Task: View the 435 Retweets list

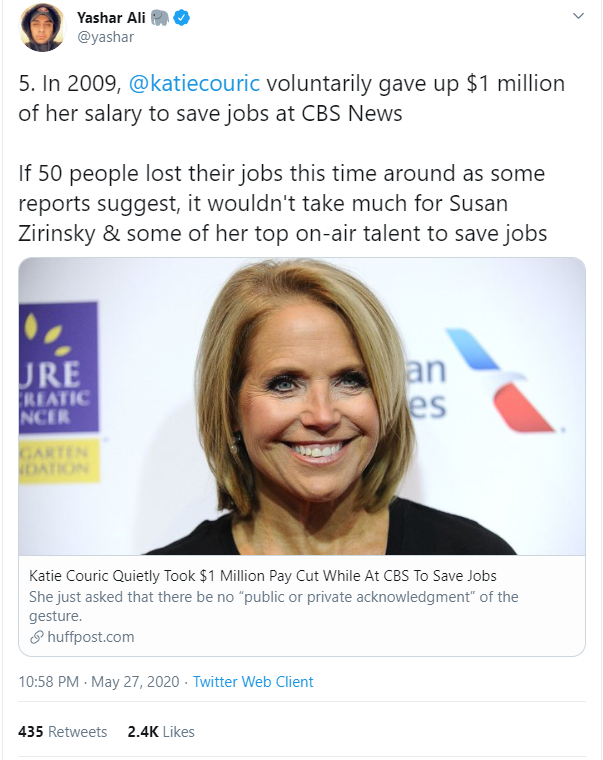Action: point(62,732)
